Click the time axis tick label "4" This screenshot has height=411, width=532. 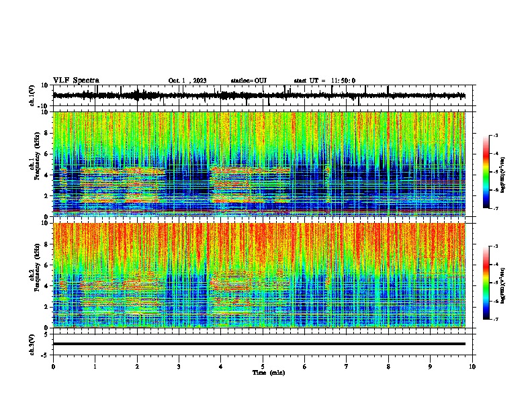pos(221,367)
